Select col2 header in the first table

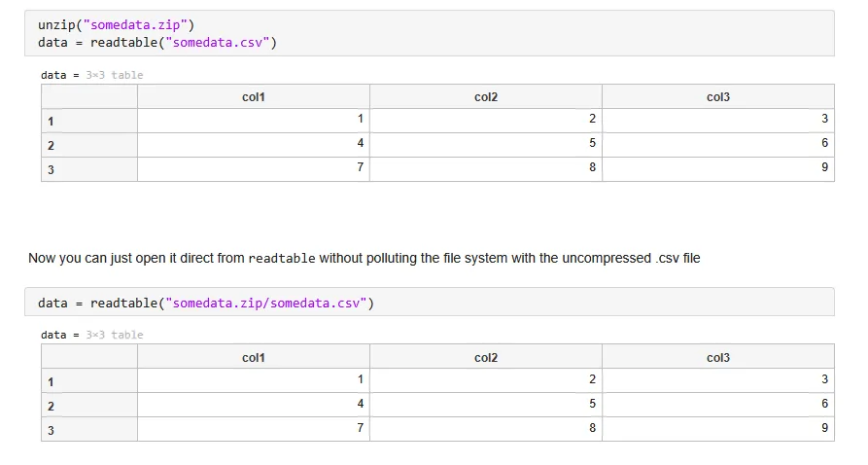[485, 97]
